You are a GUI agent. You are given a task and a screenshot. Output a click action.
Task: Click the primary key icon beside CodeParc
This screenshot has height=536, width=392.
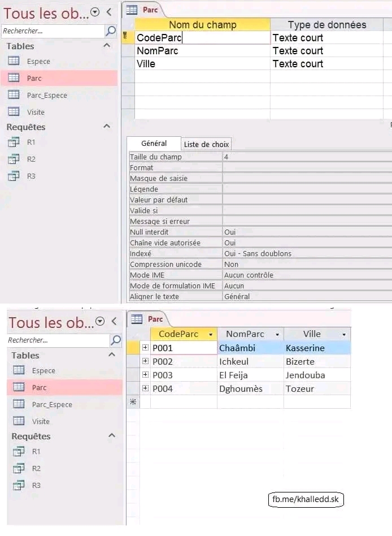point(125,37)
